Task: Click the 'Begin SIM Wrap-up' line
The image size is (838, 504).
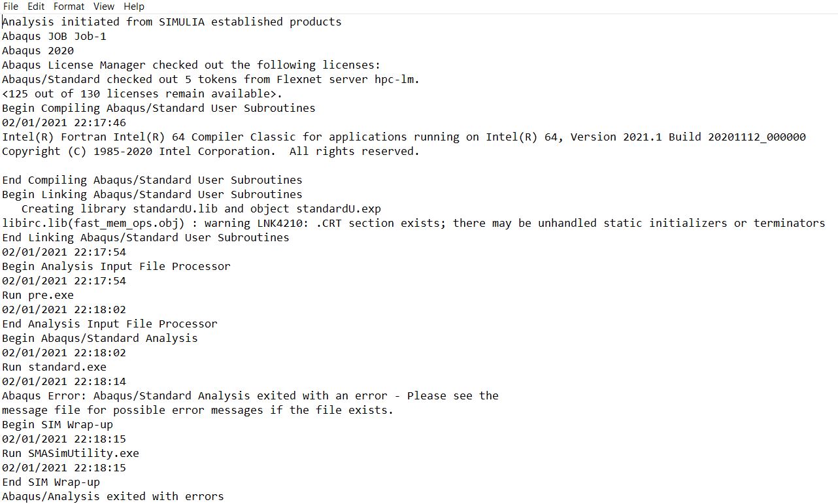Action: tap(57, 425)
